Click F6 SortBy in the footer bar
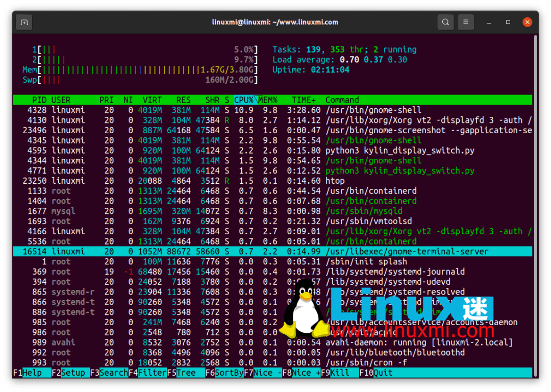 click(x=224, y=373)
